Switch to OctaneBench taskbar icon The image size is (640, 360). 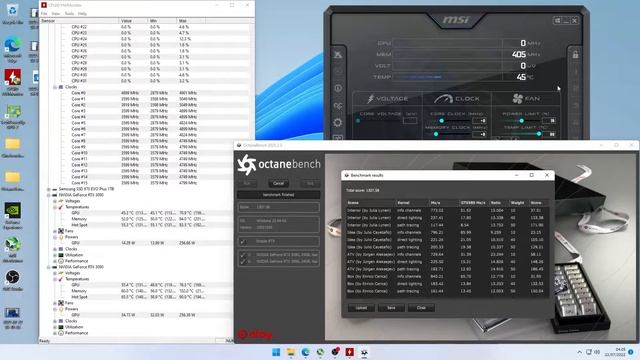364,352
